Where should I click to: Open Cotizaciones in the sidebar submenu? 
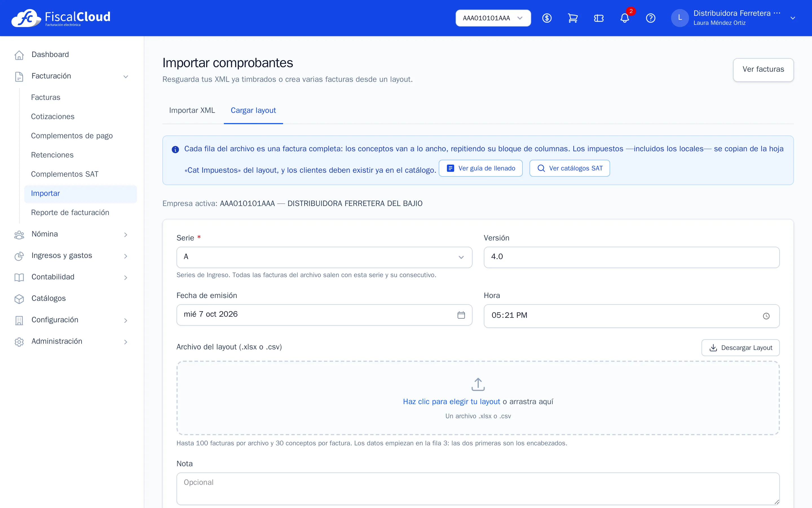(81, 117)
